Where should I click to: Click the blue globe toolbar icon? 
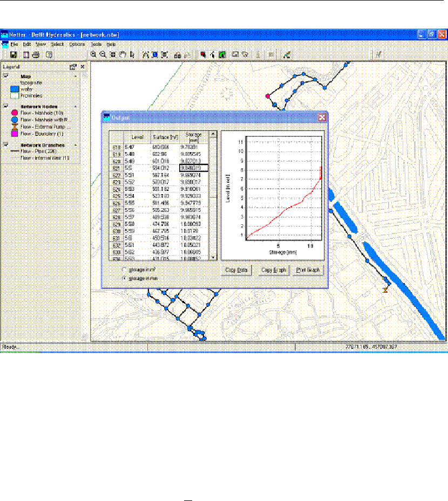155,54
